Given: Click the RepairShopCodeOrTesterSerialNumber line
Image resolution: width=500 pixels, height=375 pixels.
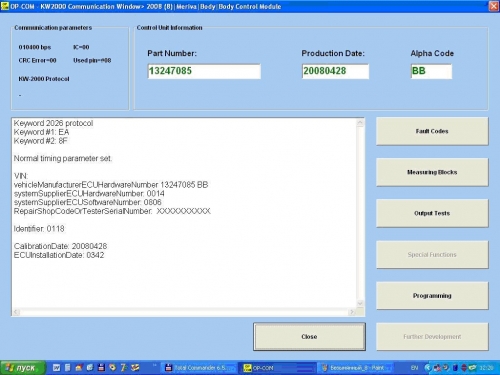Looking at the screenshot, I should point(112,211).
